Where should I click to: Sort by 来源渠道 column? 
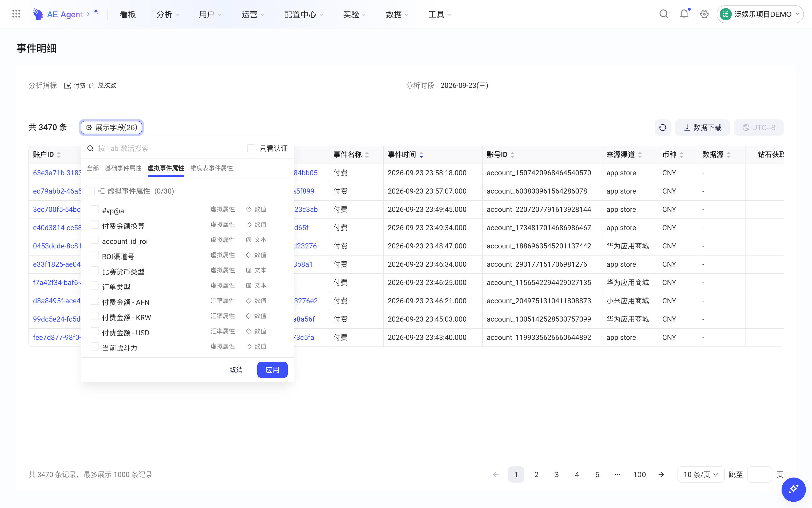tap(640, 155)
